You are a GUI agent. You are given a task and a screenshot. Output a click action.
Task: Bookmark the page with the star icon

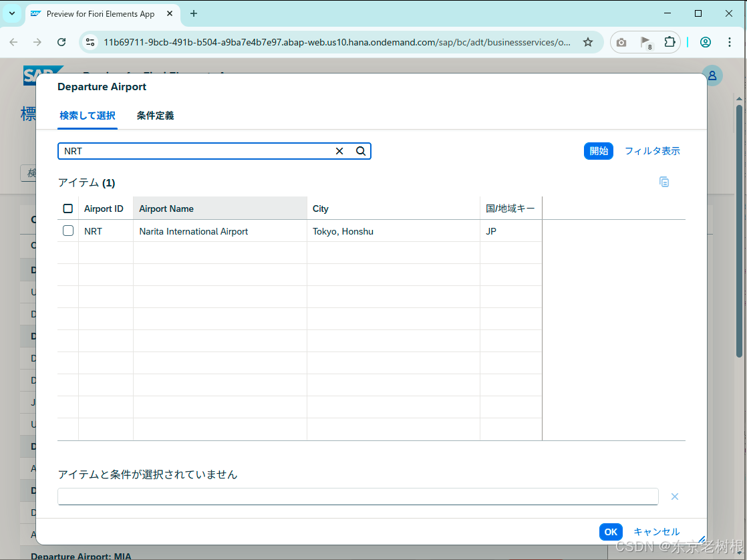(587, 41)
